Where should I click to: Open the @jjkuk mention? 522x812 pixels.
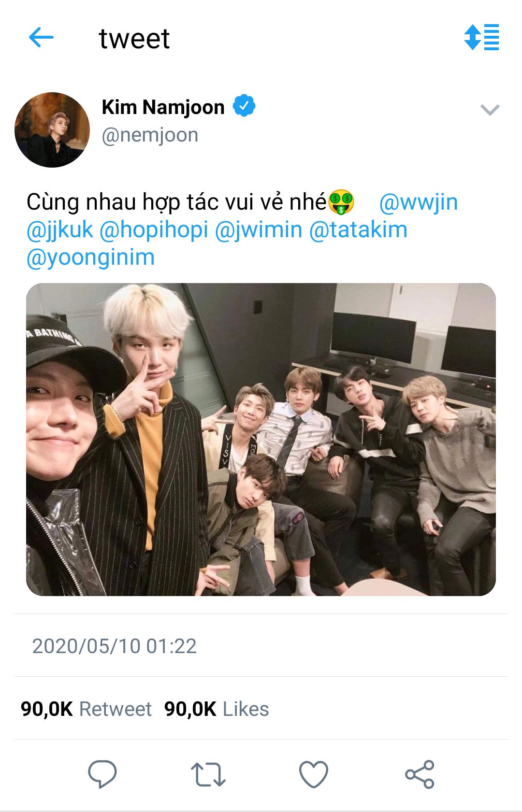59,230
